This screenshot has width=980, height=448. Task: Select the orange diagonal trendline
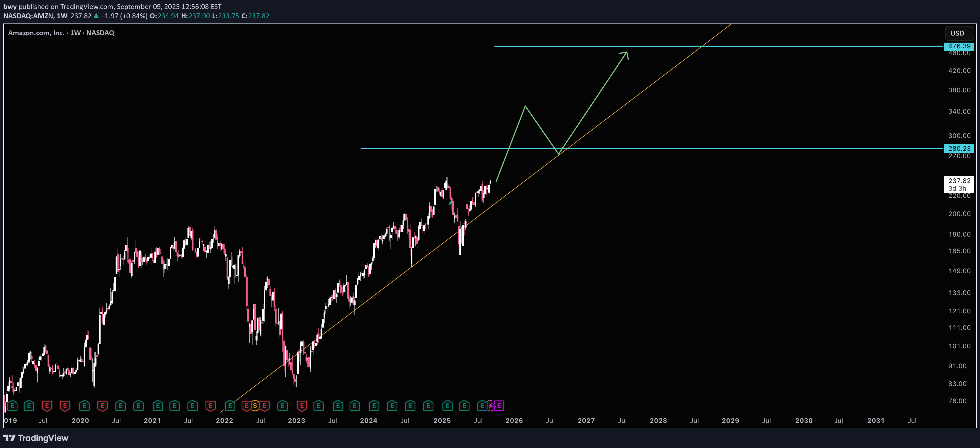click(x=647, y=88)
